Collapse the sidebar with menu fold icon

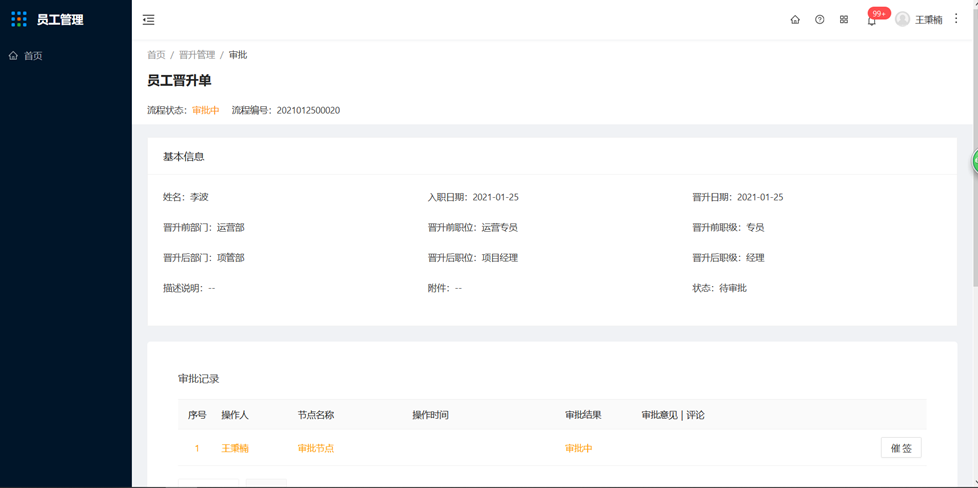[148, 20]
